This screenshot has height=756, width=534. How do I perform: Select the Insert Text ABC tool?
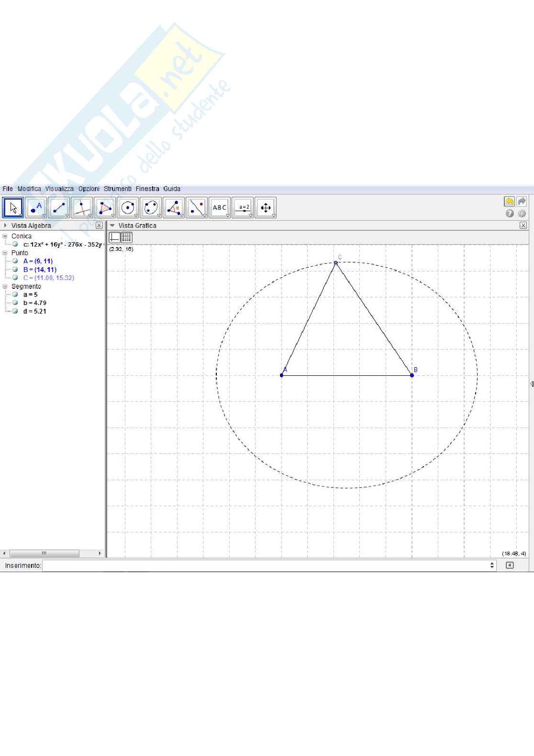click(x=220, y=208)
